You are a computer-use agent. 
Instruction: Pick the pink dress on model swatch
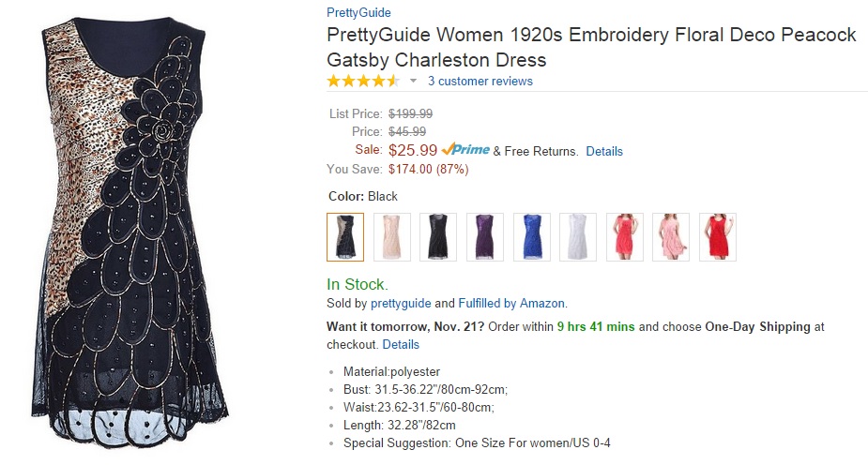(x=671, y=236)
